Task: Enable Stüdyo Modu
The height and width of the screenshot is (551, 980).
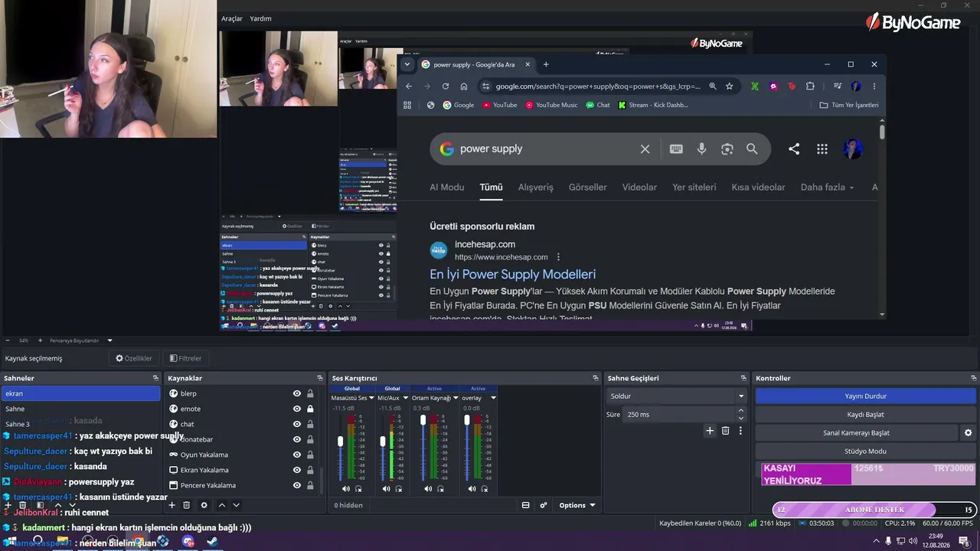Action: coord(866,452)
